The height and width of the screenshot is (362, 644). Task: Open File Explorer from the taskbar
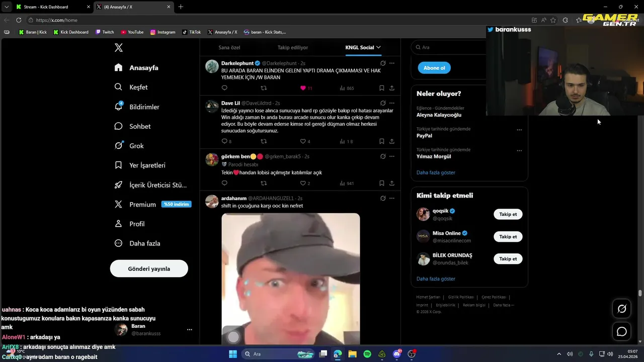(352, 354)
